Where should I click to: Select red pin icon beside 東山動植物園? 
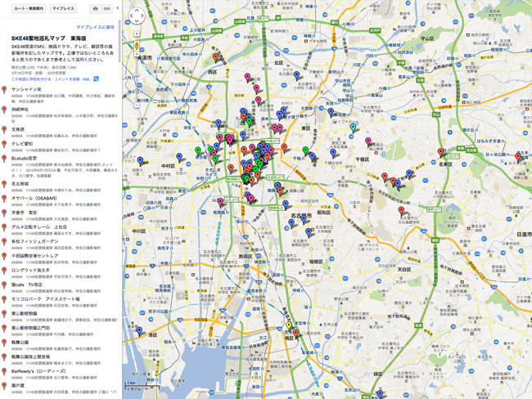[4, 314]
